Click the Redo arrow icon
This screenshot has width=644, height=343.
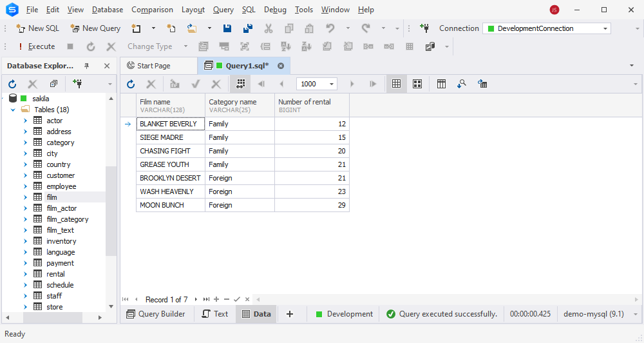366,28
